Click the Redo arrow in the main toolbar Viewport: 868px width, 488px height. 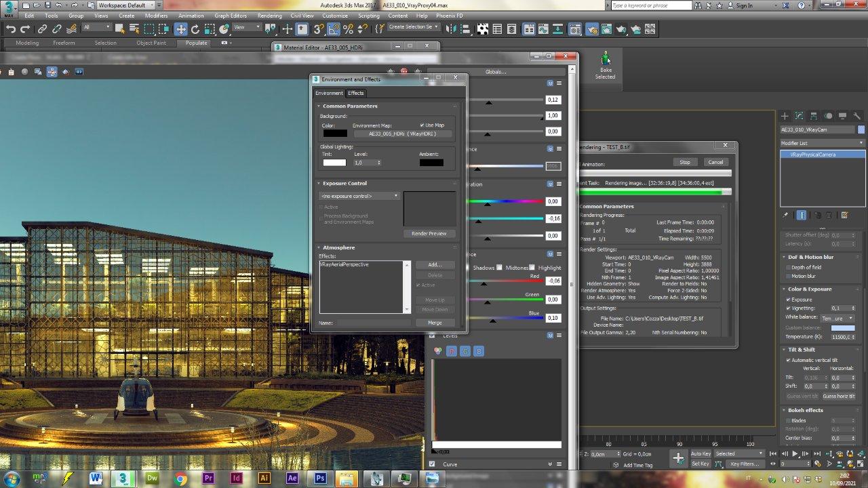[x=25, y=29]
